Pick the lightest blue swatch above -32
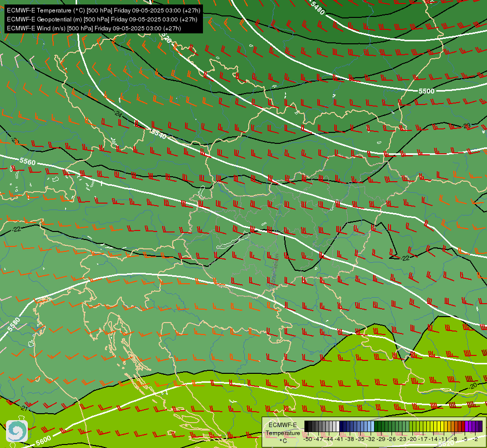The width and height of the screenshot is (487, 448). click(373, 426)
